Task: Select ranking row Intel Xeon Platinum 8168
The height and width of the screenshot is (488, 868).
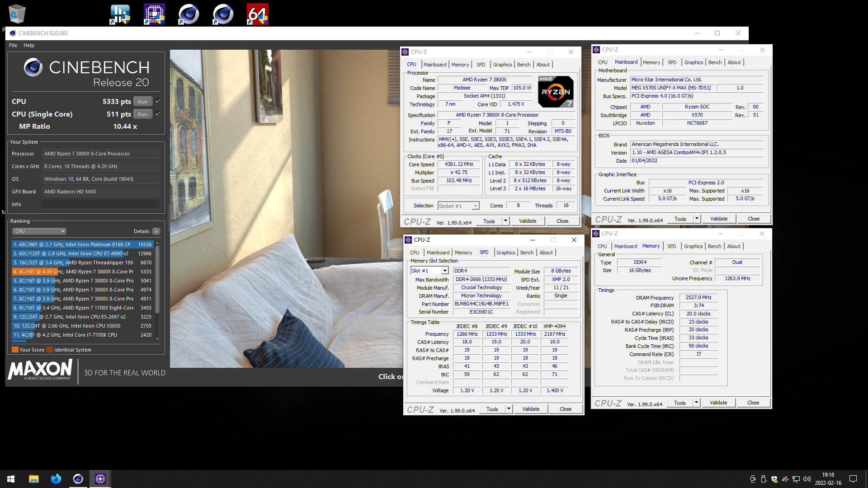Action: pyautogui.click(x=82, y=244)
